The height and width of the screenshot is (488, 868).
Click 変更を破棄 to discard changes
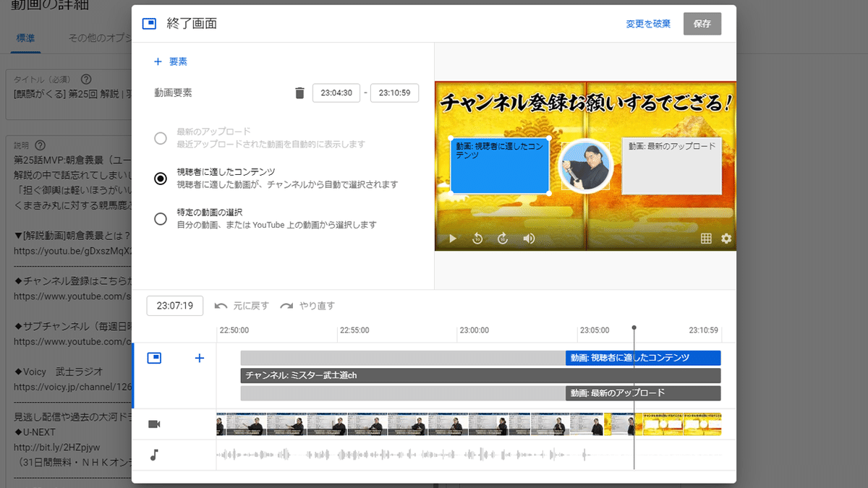648,24
